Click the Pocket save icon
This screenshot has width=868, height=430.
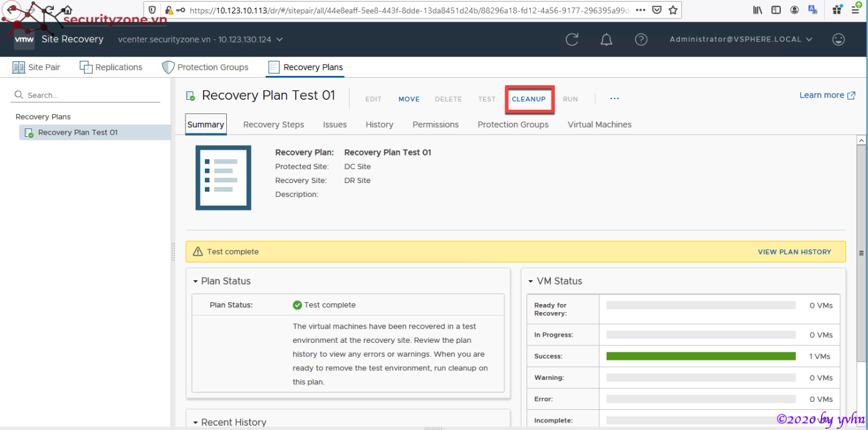tap(657, 10)
